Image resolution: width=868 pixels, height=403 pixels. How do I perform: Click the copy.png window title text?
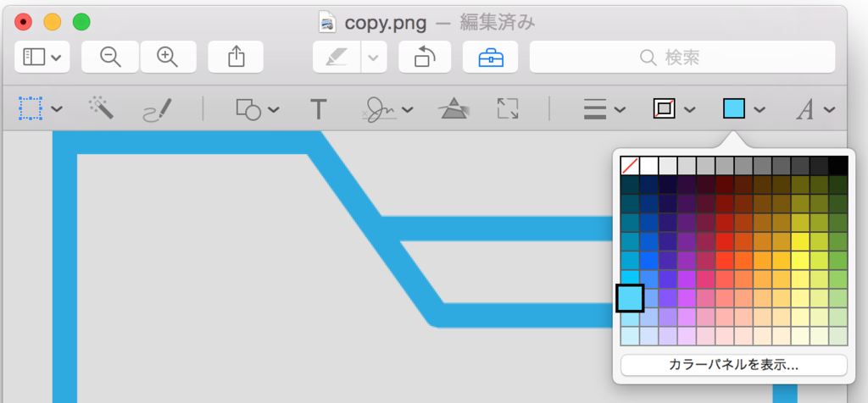click(x=386, y=23)
